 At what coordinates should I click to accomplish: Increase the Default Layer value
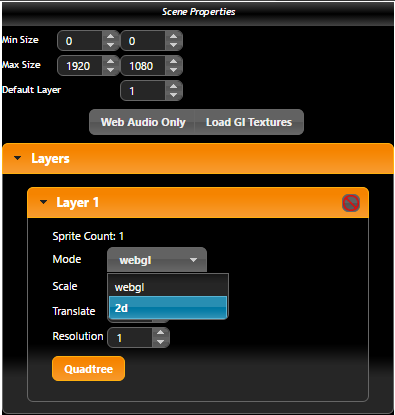click(x=173, y=86)
